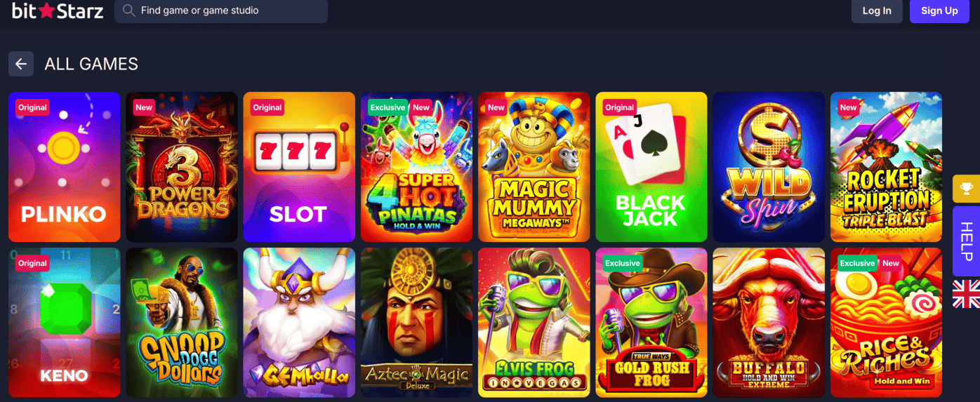Select Rocket Eruption Triple Blast tile
The height and width of the screenshot is (402, 980).
(886, 167)
